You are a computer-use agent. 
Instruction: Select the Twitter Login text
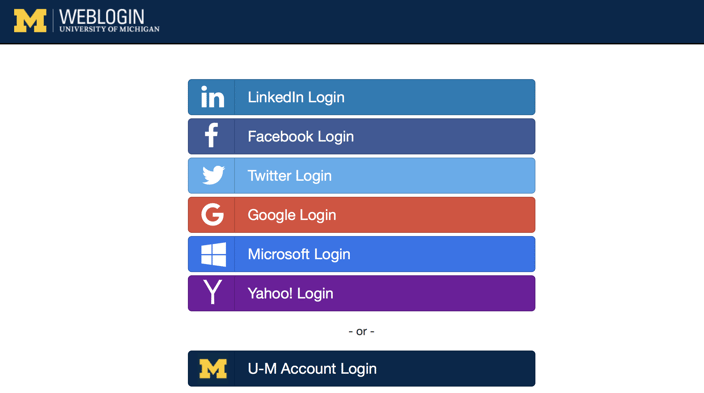pyautogui.click(x=290, y=176)
